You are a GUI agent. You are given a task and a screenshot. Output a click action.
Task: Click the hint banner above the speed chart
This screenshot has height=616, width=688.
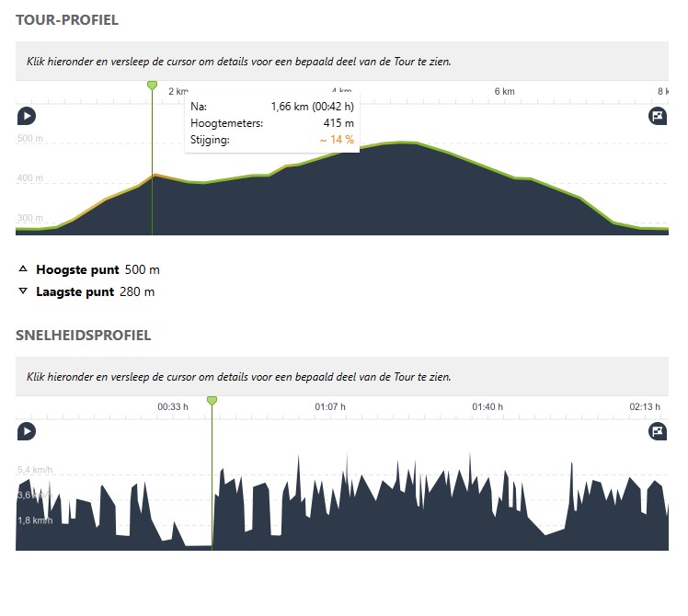(x=342, y=377)
